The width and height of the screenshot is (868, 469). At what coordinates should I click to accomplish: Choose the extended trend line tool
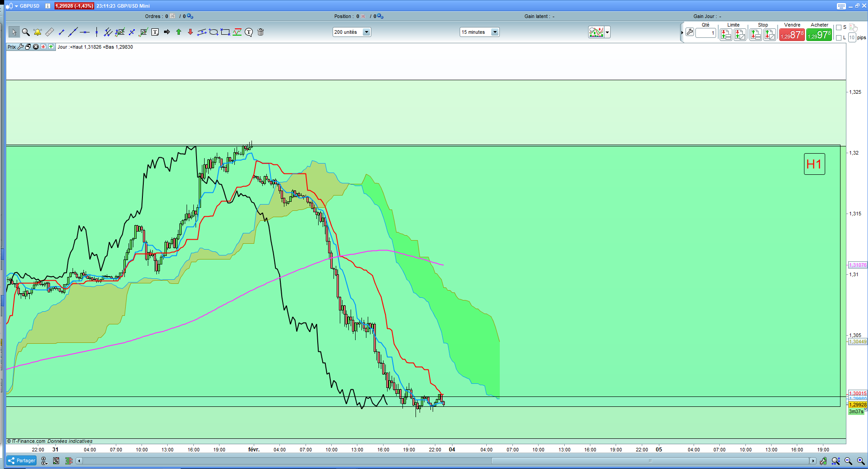[73, 32]
